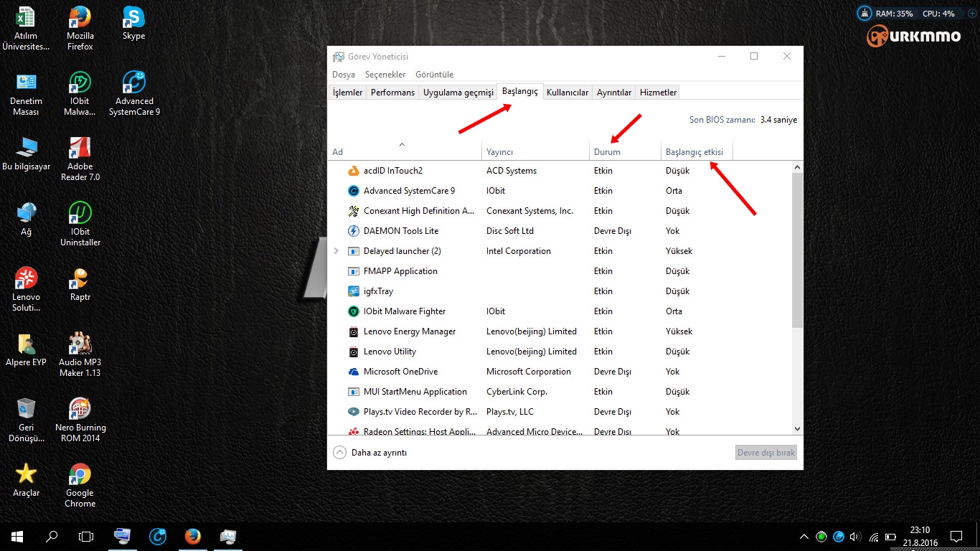Image resolution: width=980 pixels, height=551 pixels.
Task: Open Adobe Reader 7.0 desktop icon
Action: pyautogui.click(x=80, y=159)
